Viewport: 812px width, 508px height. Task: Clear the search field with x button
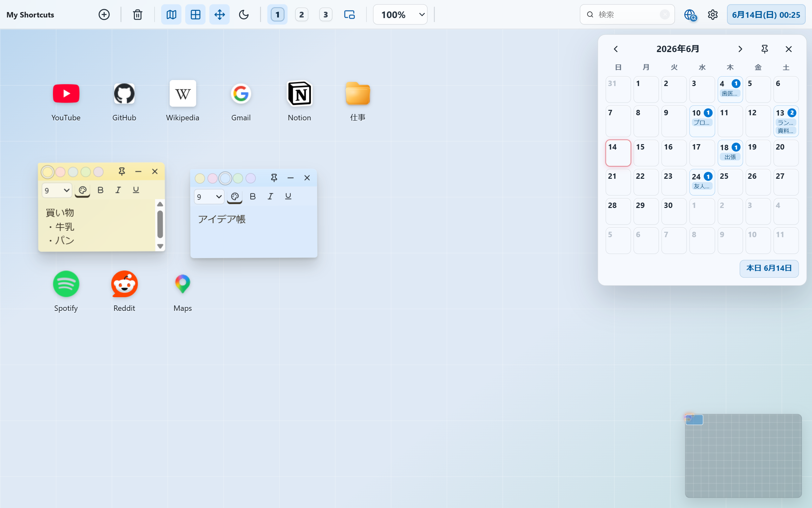pyautogui.click(x=665, y=15)
